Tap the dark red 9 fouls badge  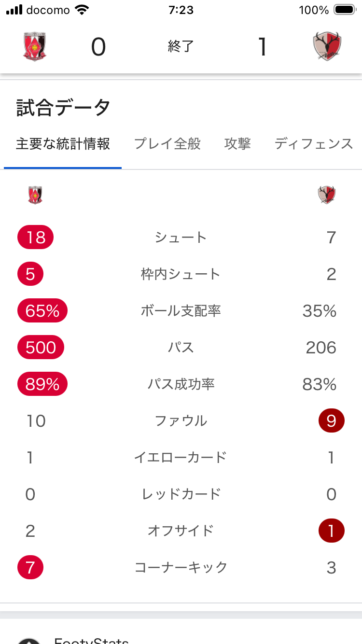point(331,421)
